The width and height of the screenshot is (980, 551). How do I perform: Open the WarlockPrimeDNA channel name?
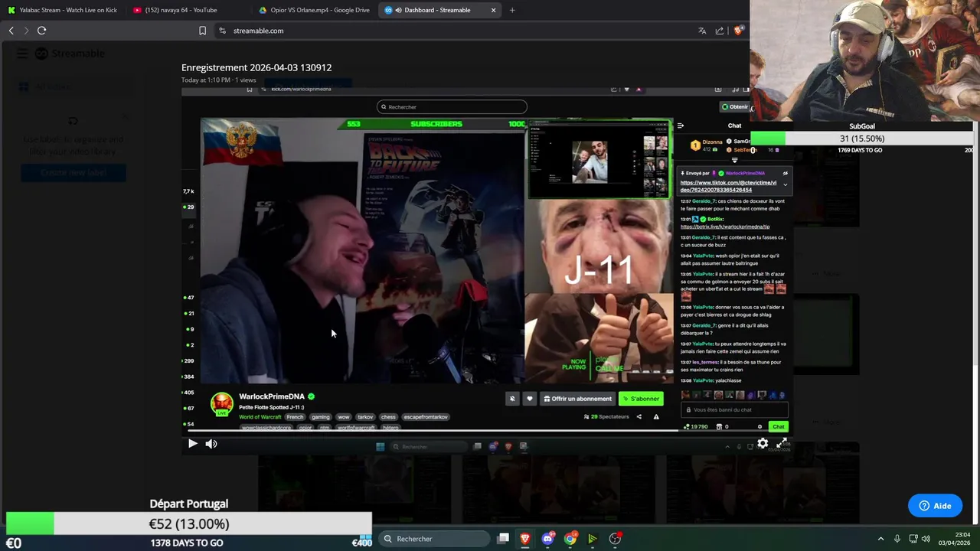[x=272, y=396]
